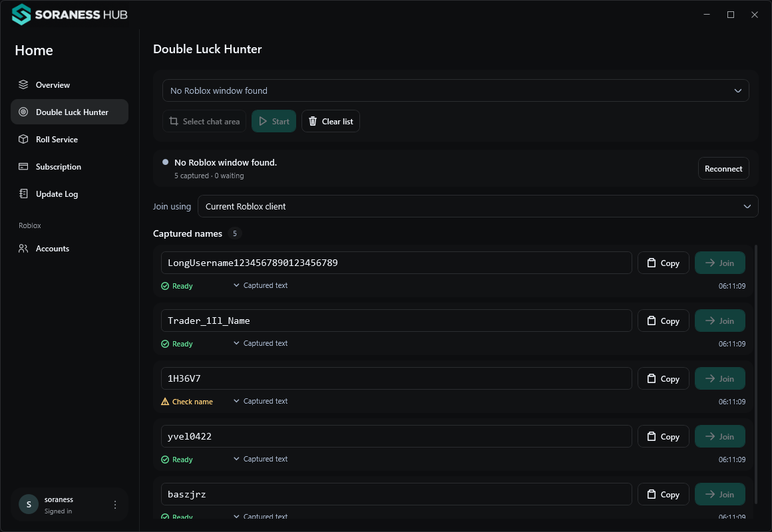
Task: Click the LongUsername1234567890123456789 name field
Action: tap(397, 263)
